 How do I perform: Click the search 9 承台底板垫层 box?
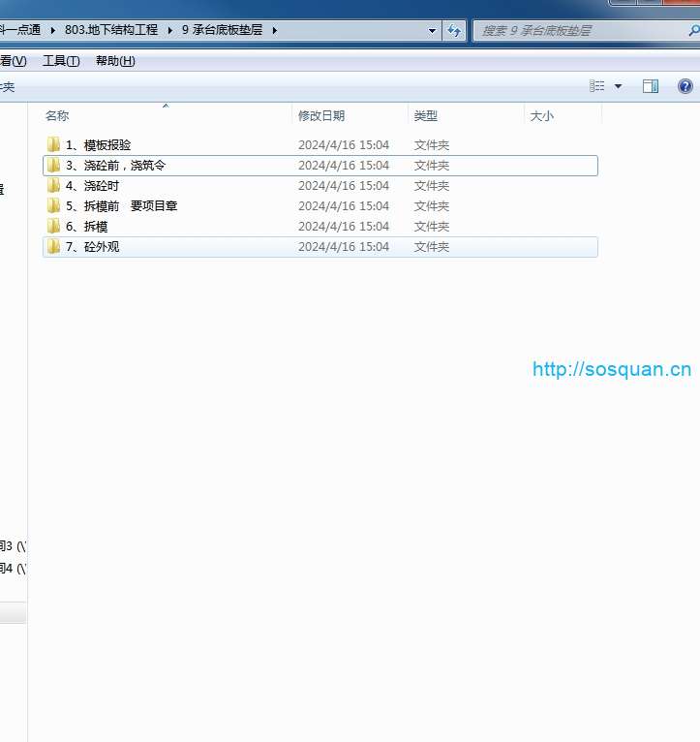click(x=581, y=30)
